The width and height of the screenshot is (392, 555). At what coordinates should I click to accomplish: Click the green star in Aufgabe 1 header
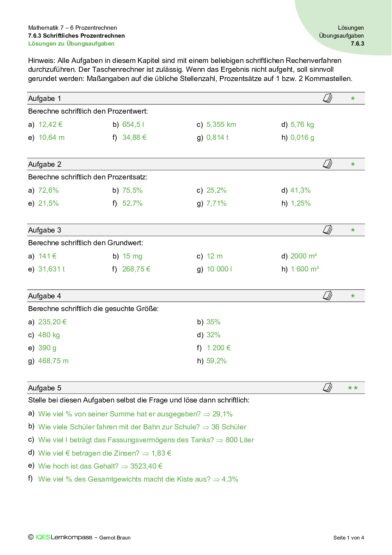coord(353,98)
